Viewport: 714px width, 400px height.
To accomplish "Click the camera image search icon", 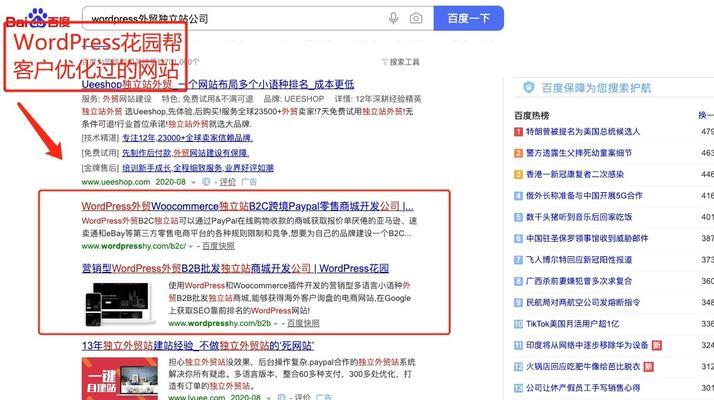I will [x=416, y=18].
